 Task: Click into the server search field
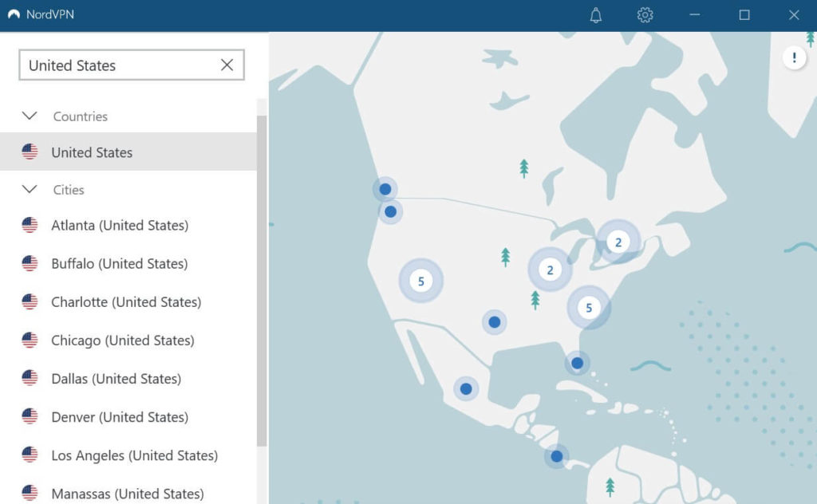[132, 65]
